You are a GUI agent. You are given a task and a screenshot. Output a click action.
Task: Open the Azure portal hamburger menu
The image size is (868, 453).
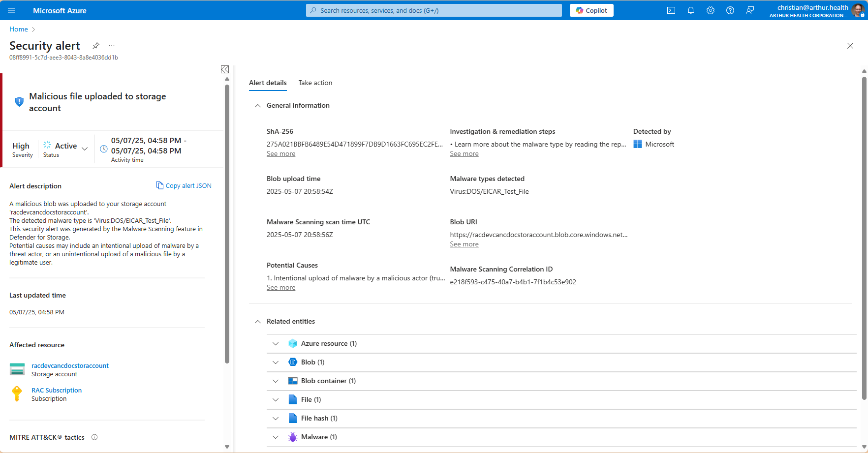point(12,10)
